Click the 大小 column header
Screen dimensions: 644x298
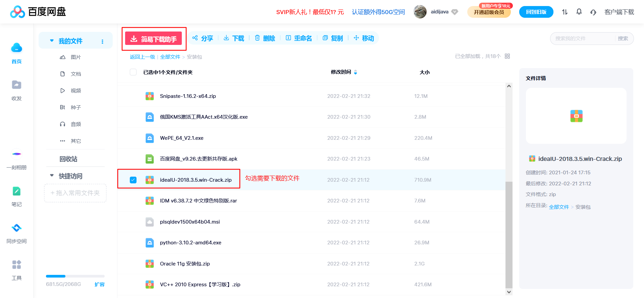[x=424, y=72]
